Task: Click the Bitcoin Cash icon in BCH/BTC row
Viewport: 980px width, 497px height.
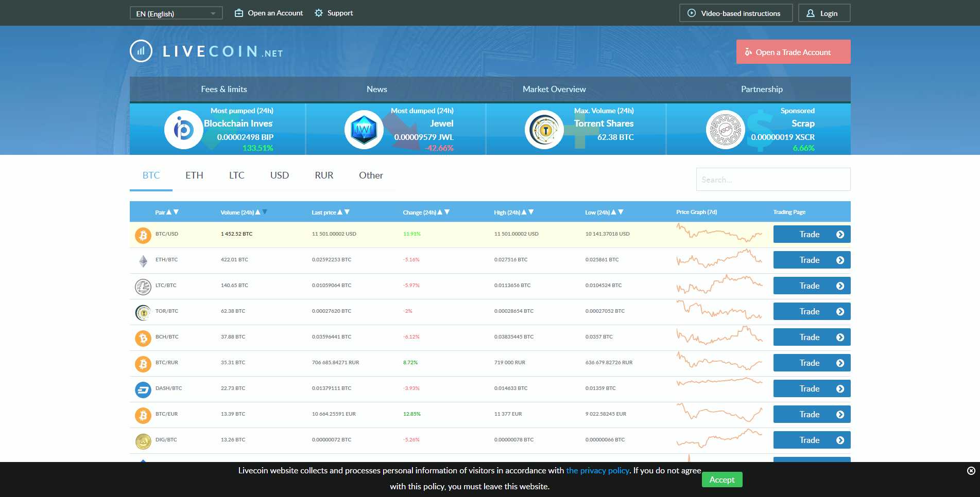Action: [143, 338]
